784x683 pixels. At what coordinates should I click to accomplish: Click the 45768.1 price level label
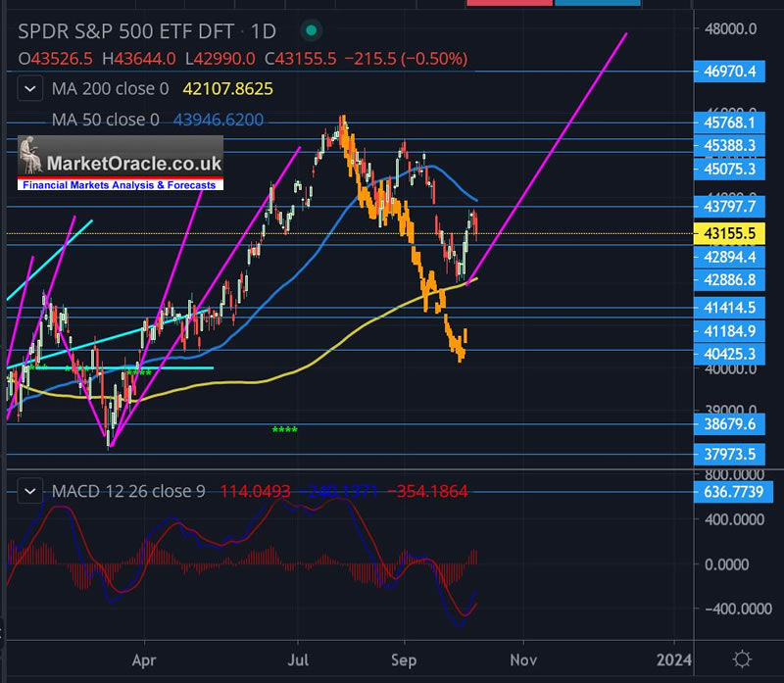pyautogui.click(x=729, y=122)
